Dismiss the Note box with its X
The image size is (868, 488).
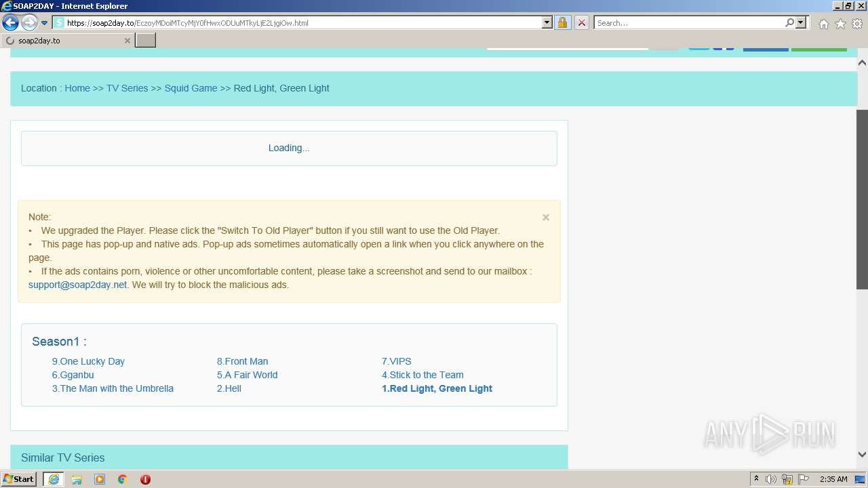tap(546, 218)
